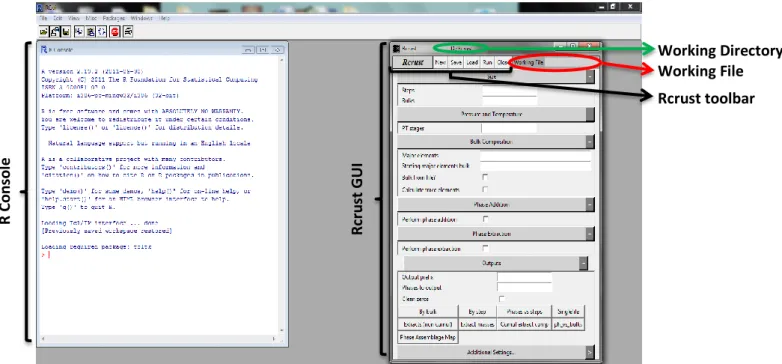The width and height of the screenshot is (782, 364).
Task: Expand the Additional Settings section
Action: pos(590,352)
